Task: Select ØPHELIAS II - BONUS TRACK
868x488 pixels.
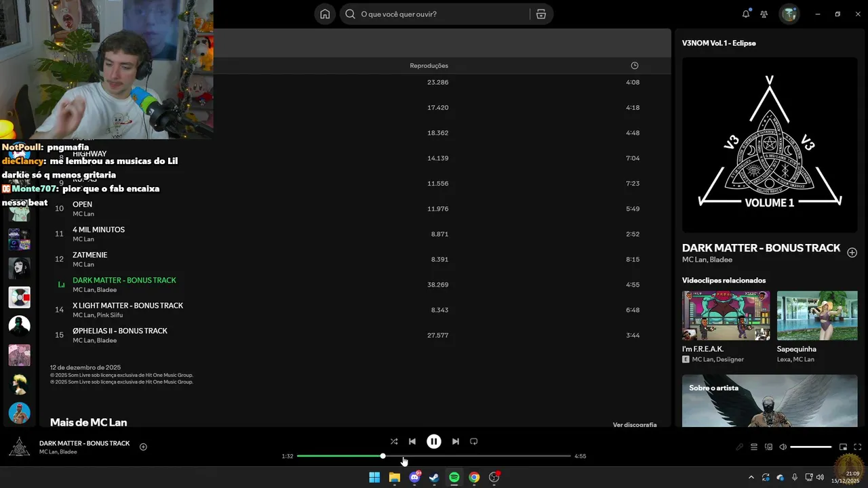Action: [x=120, y=331]
